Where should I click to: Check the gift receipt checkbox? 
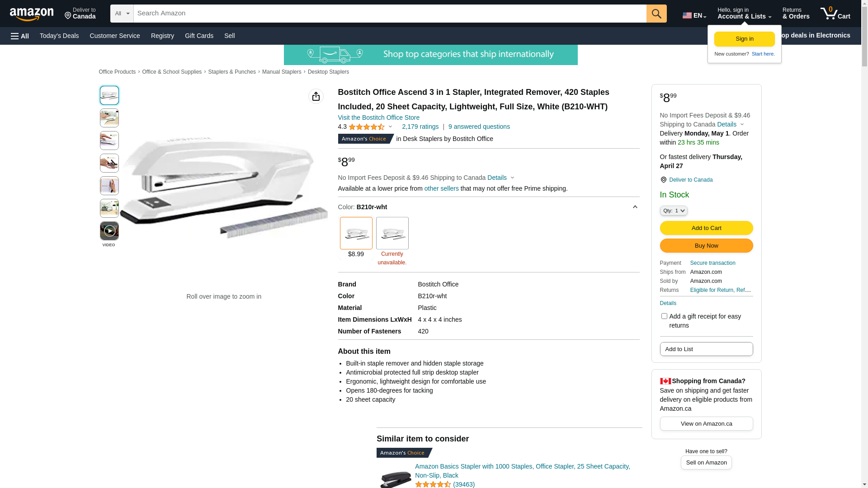[x=664, y=316]
